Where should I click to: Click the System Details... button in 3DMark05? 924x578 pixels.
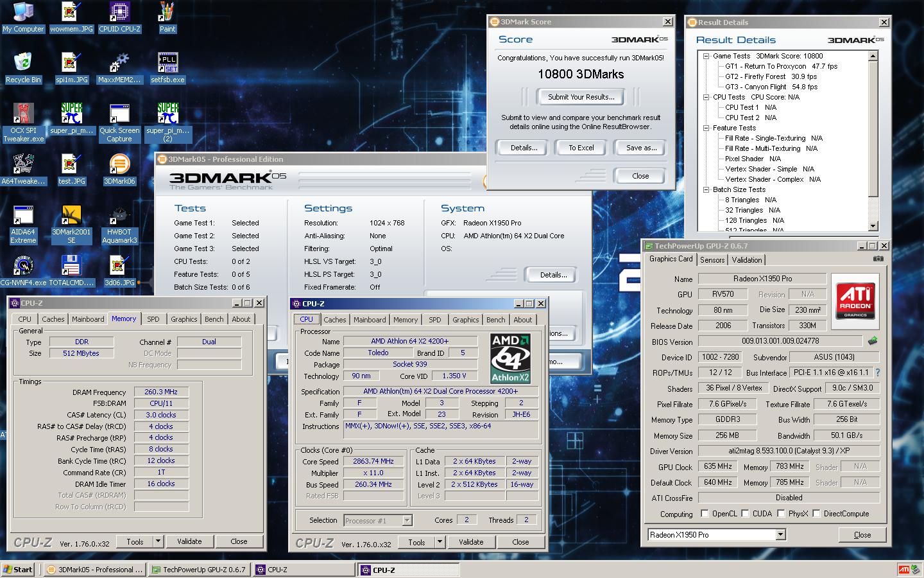point(553,275)
